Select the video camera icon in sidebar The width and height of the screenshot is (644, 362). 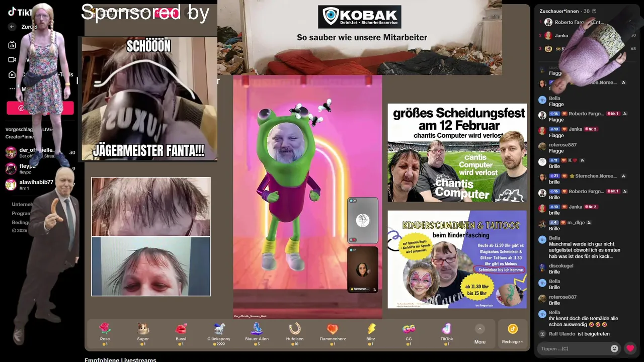(12, 60)
